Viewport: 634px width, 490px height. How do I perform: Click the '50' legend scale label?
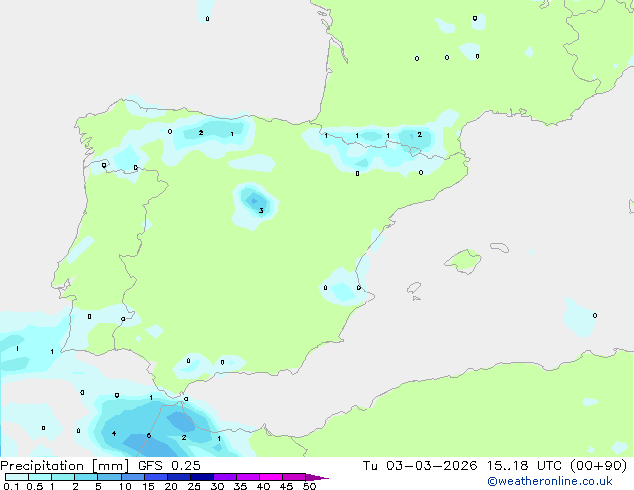pos(309,486)
